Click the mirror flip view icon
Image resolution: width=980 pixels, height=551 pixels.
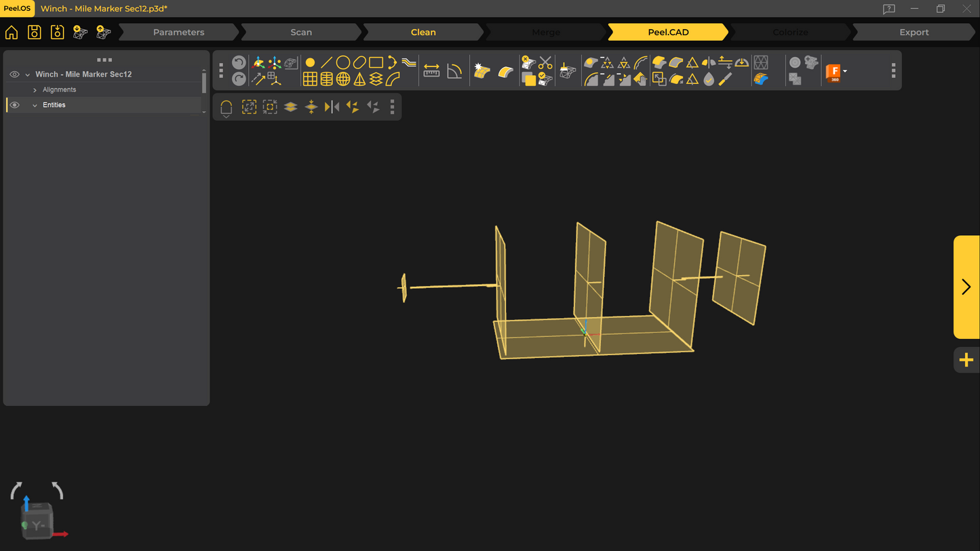[332, 107]
